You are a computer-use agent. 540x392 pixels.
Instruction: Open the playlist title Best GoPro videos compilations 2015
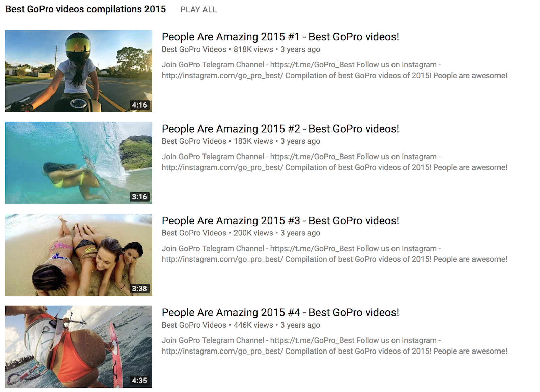coord(86,9)
